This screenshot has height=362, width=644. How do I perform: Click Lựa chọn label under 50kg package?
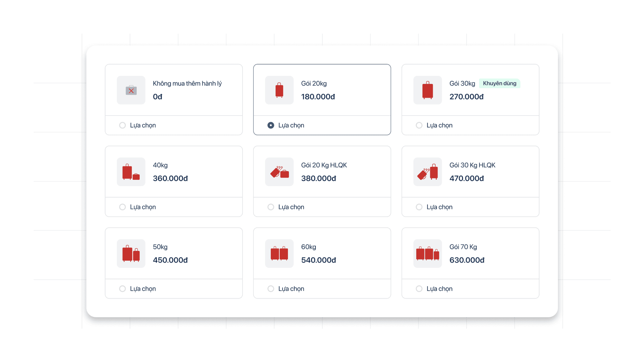(x=143, y=289)
